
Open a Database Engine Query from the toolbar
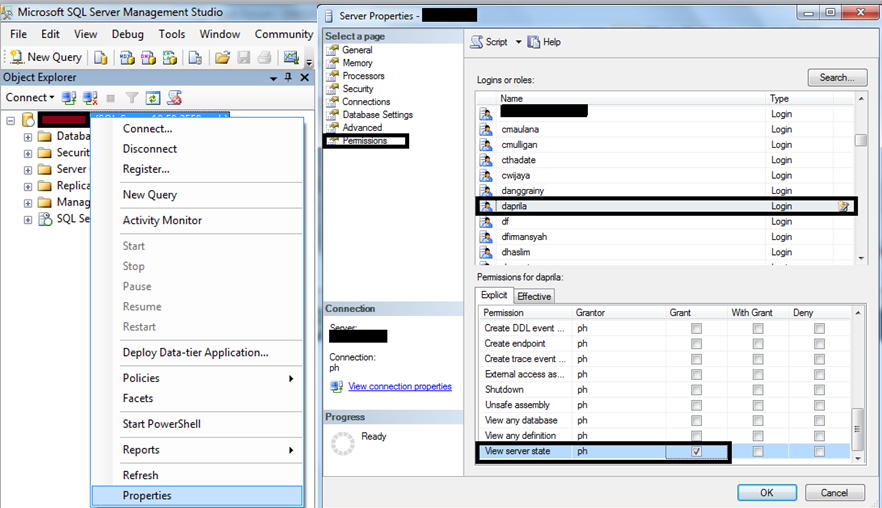click(101, 57)
